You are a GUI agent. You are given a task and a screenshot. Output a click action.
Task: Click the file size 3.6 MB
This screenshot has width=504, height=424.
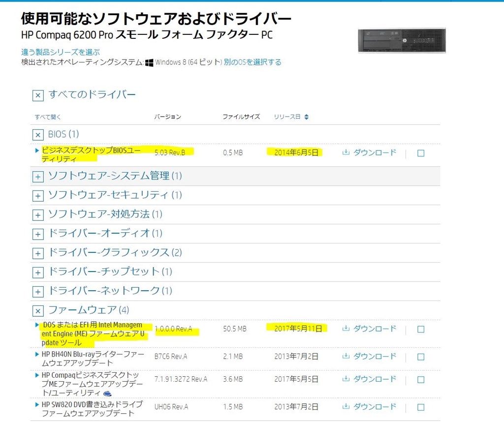click(233, 379)
